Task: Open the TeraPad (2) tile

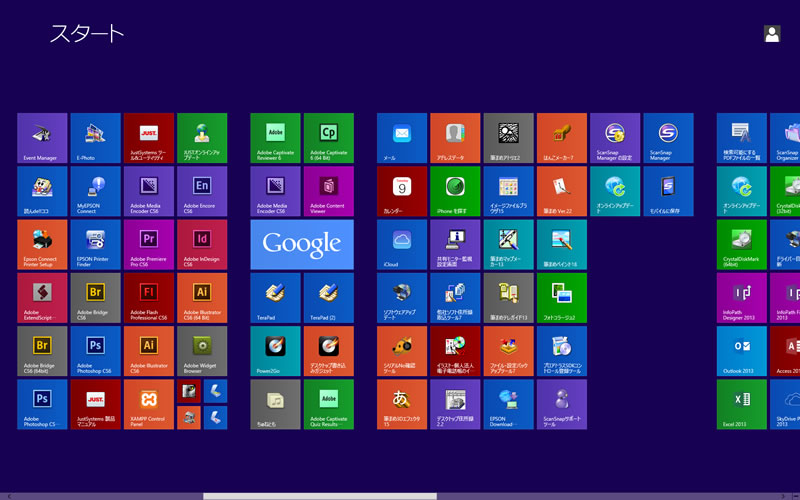Action: pyautogui.click(x=329, y=298)
